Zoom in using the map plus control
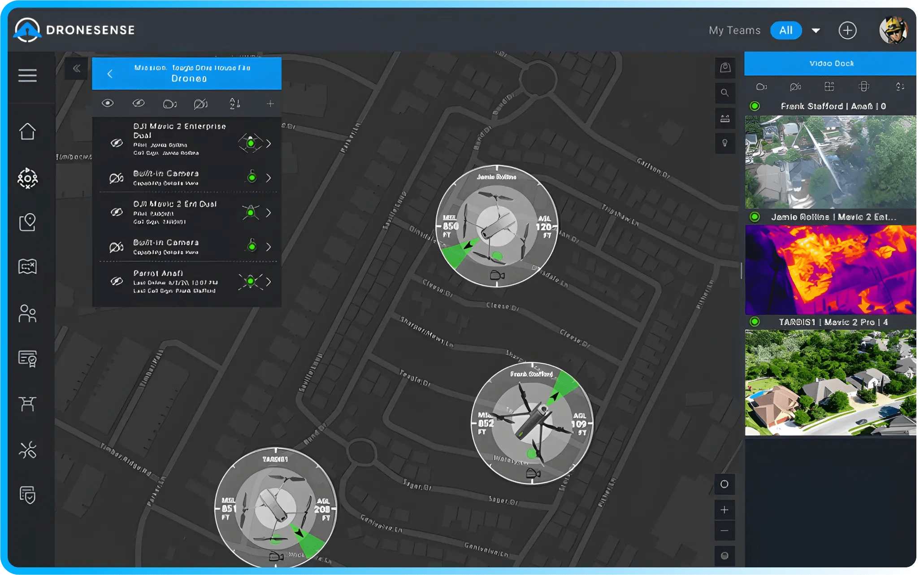924x575 pixels. pyautogui.click(x=725, y=510)
